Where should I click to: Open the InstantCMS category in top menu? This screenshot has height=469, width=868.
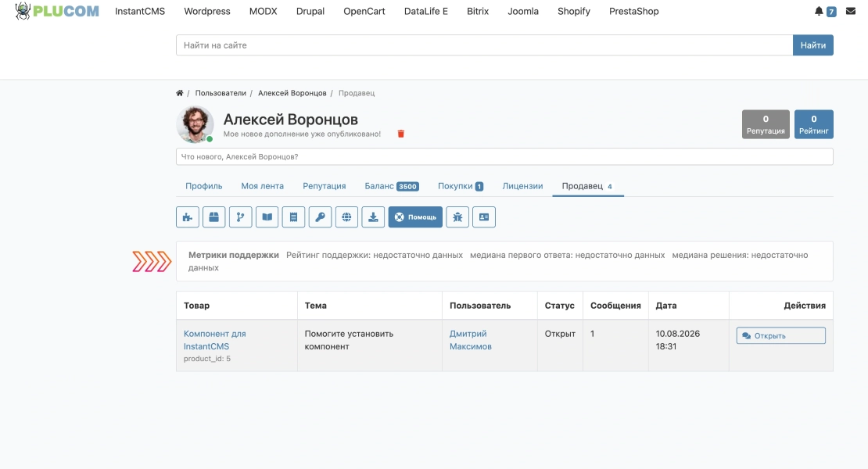140,11
